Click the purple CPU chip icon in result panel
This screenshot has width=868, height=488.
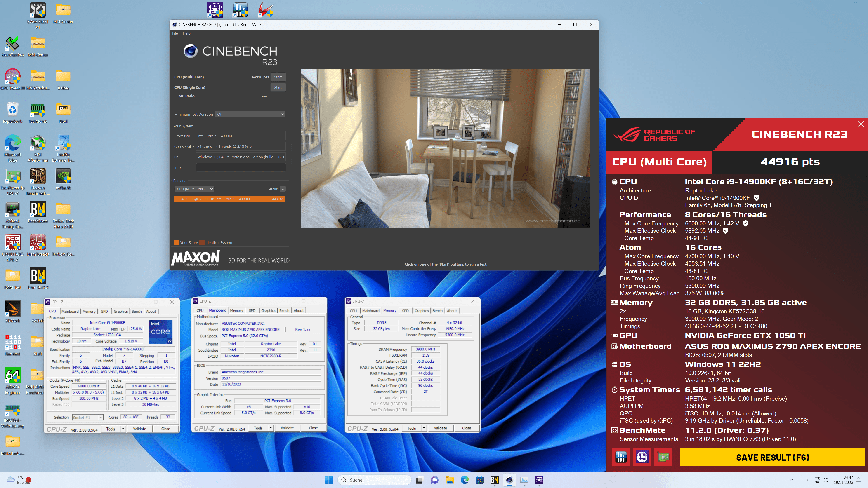click(642, 457)
